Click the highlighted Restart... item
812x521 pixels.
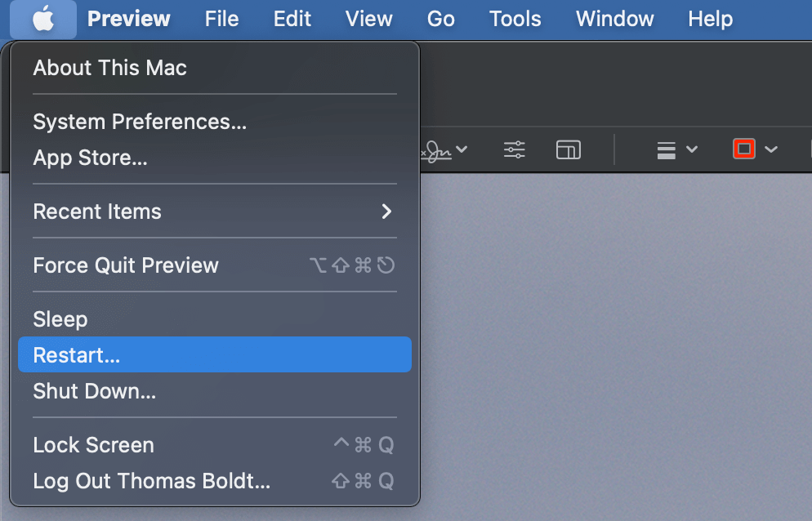[x=214, y=354]
